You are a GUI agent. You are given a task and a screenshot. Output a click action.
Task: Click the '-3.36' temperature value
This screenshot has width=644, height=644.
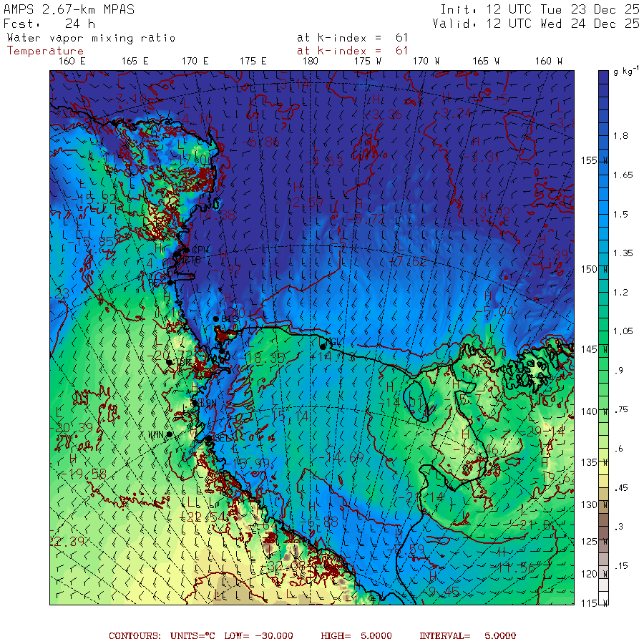[x=383, y=114]
